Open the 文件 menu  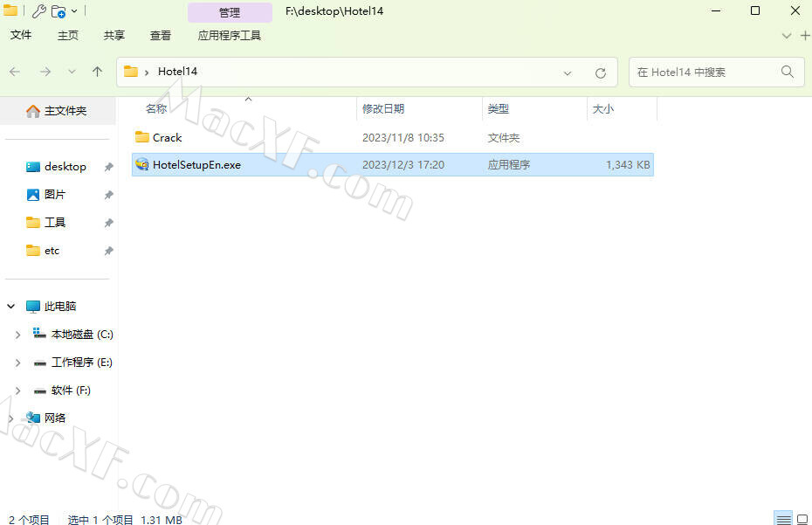tap(21, 35)
